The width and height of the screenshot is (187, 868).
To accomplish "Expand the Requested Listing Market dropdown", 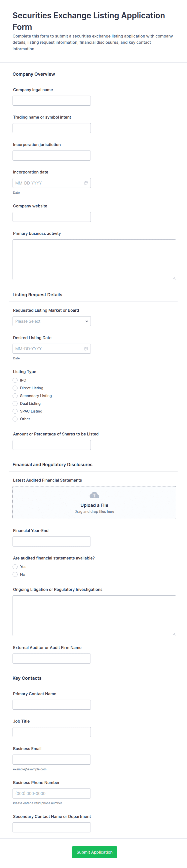I will tap(51, 321).
